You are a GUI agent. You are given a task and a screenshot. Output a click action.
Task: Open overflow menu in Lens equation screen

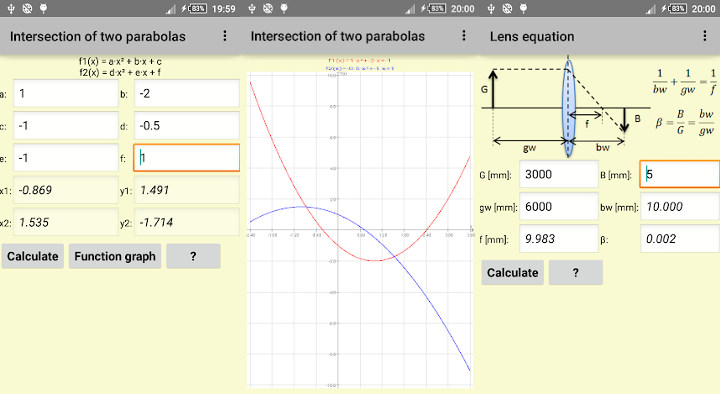tap(705, 36)
